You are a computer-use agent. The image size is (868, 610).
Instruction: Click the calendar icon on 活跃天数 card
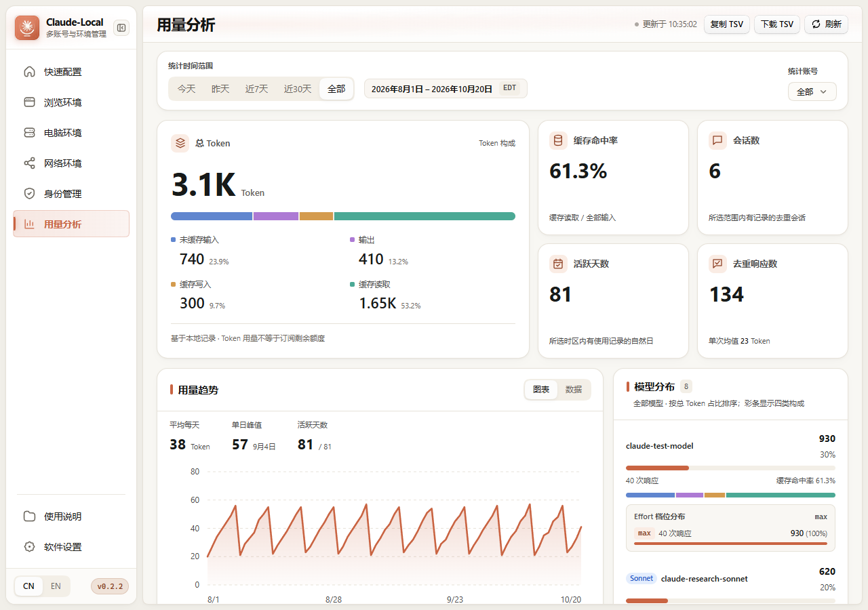558,264
